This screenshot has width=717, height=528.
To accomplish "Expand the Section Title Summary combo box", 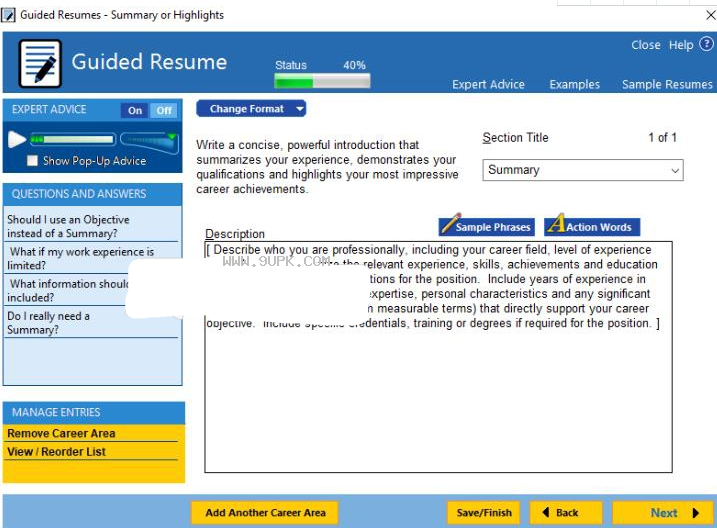I will (x=583, y=170).
